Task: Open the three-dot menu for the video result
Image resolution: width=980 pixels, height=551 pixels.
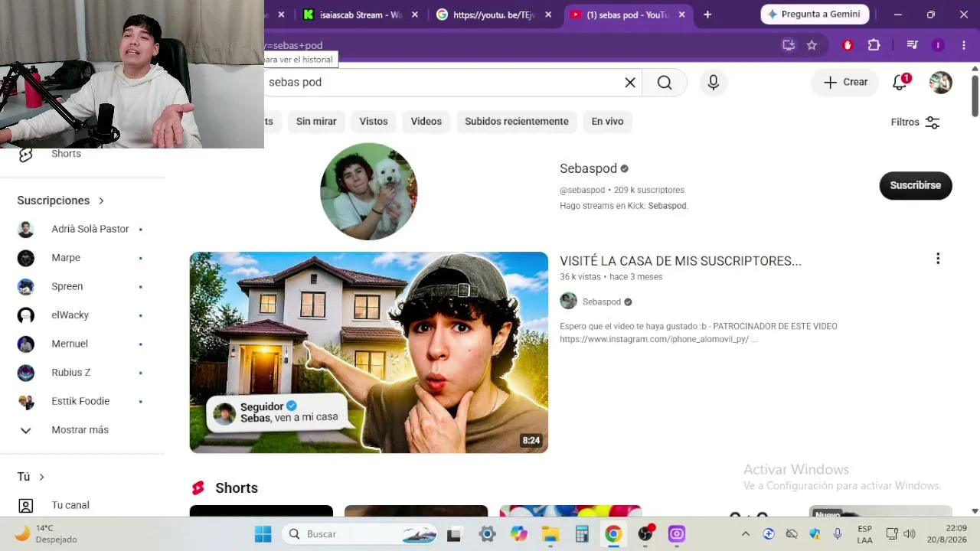Action: coord(938,259)
